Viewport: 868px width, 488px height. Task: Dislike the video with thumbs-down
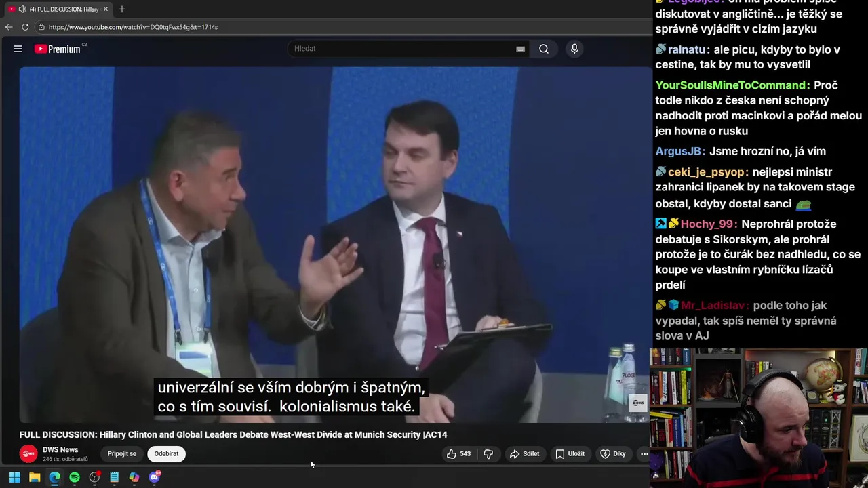tap(488, 453)
